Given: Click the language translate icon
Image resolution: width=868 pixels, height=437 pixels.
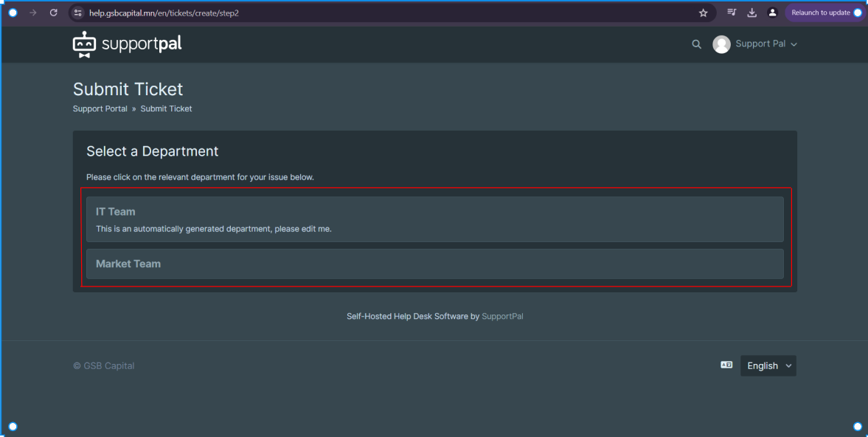Looking at the screenshot, I should [726, 365].
